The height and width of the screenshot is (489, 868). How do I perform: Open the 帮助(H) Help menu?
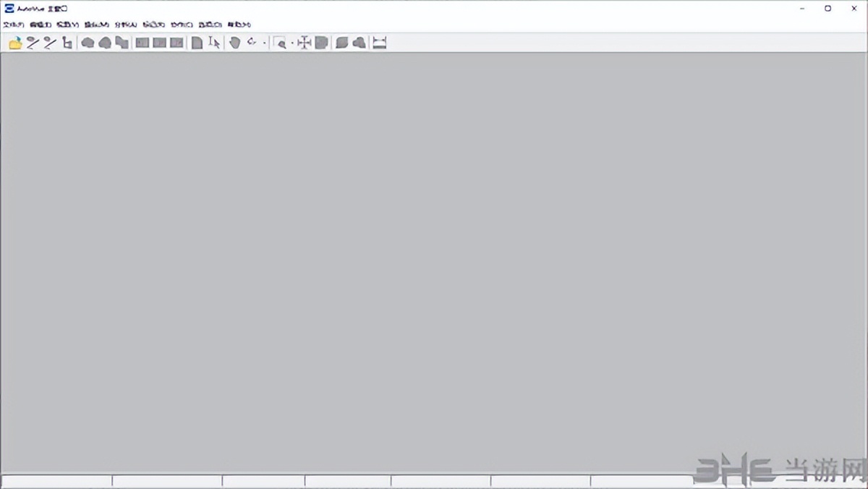(239, 25)
